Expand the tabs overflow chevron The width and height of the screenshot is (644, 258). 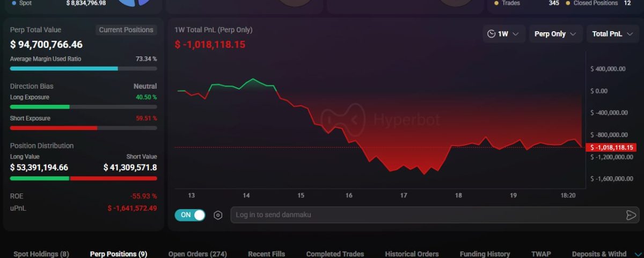click(638, 254)
